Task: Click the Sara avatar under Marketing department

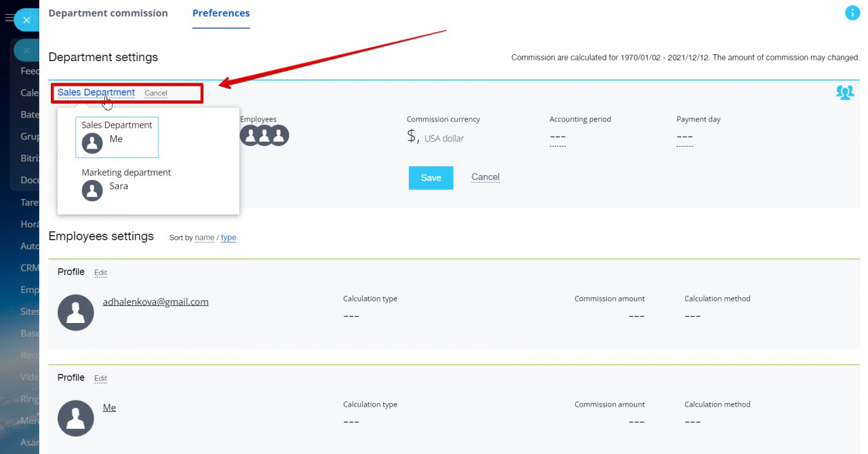Action: [92, 191]
